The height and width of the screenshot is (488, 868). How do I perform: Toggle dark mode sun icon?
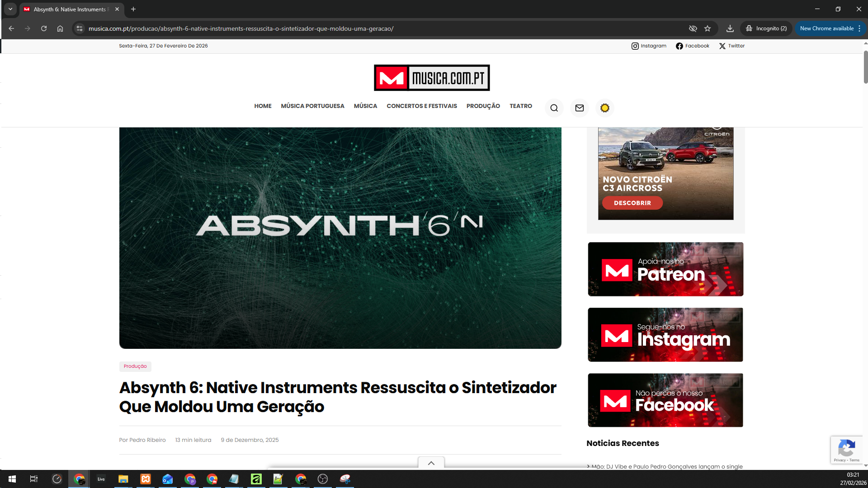604,108
